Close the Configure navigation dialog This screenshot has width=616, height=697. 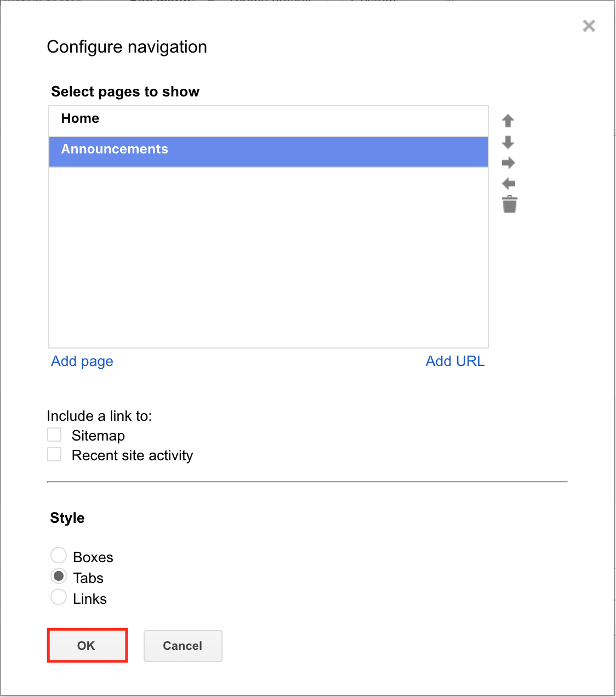click(589, 26)
